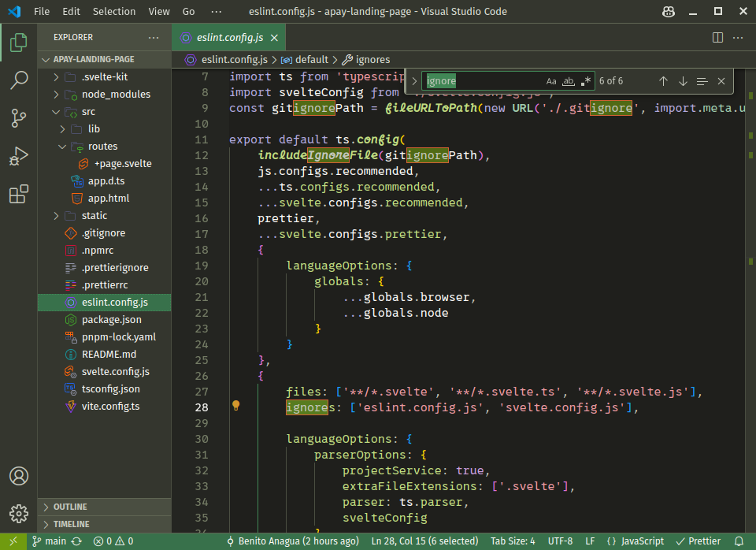Open Explorer views and more actions menu
756x550 pixels.
click(154, 37)
